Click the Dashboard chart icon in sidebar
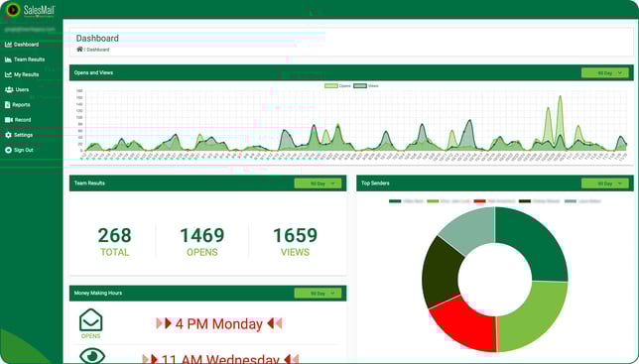This screenshot has width=639, height=364. point(8,45)
